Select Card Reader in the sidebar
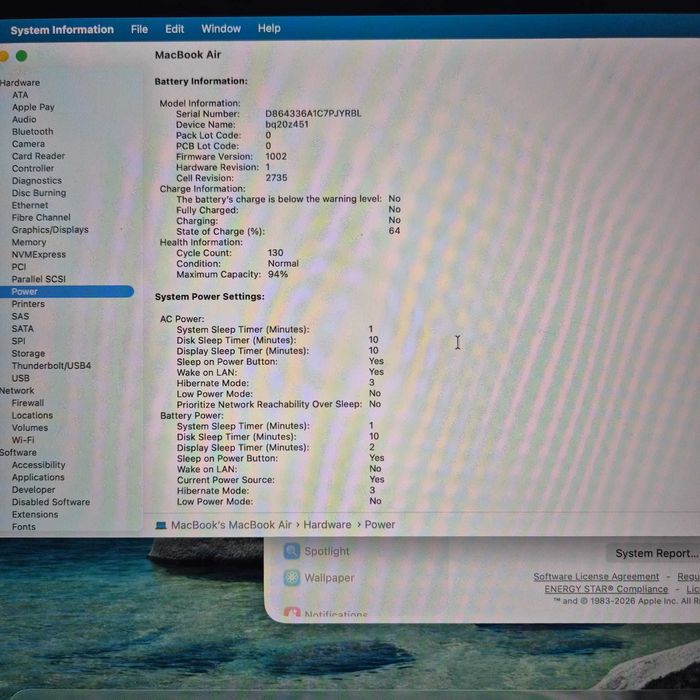Image resolution: width=700 pixels, height=700 pixels. pyautogui.click(x=38, y=156)
